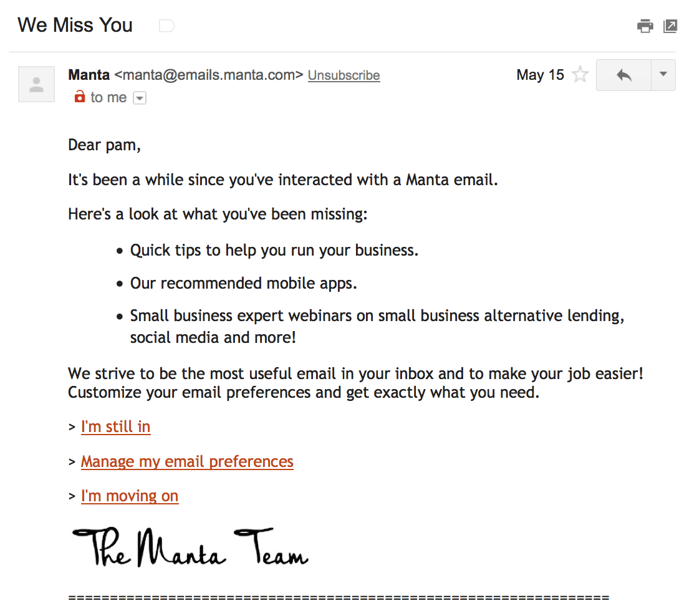
Task: Star the email from Manta
Action: pyautogui.click(x=580, y=75)
